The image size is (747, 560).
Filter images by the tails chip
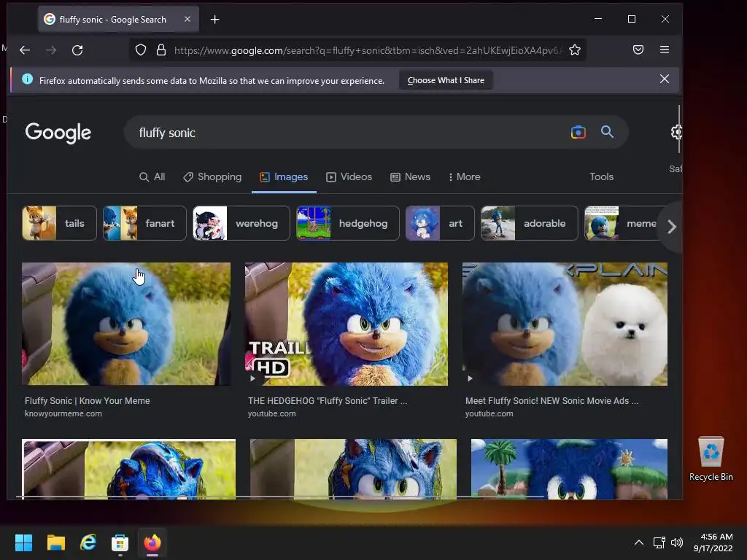(x=59, y=223)
